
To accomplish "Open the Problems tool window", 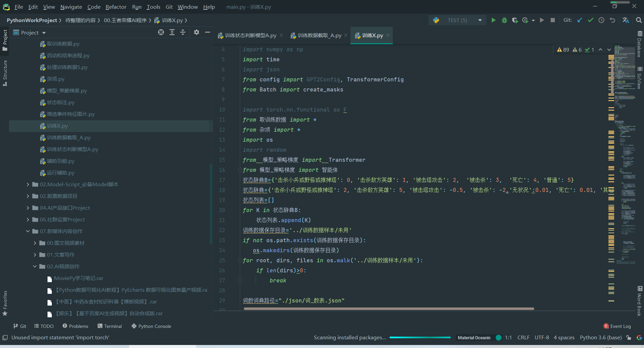I will tap(75, 326).
